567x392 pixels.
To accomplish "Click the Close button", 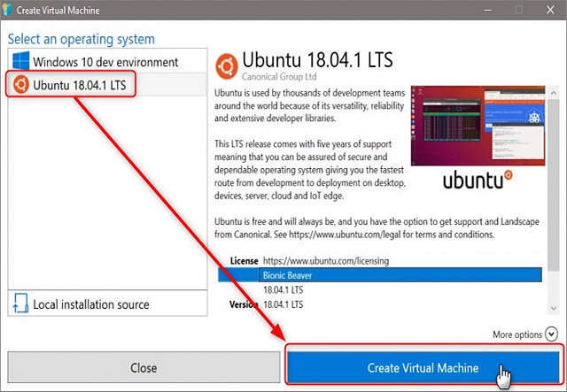I will 144,367.
